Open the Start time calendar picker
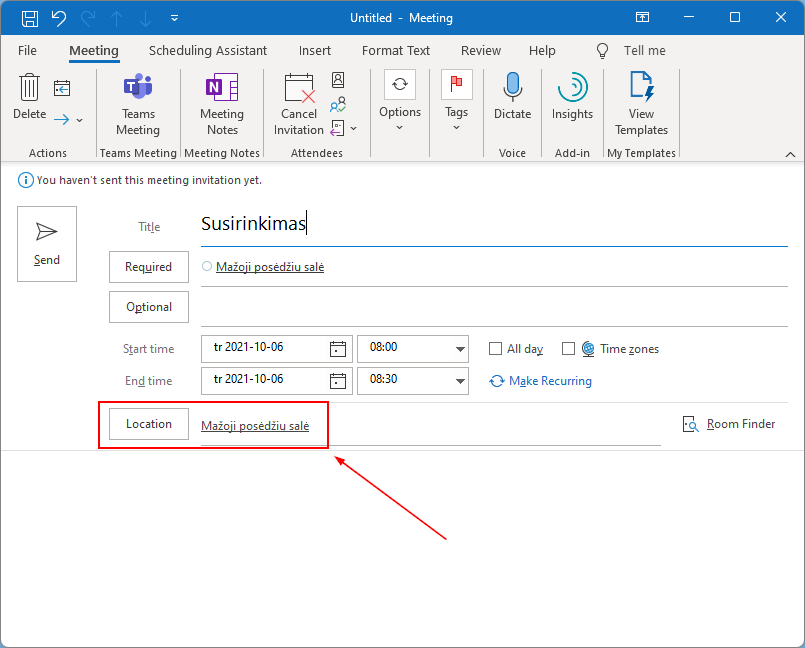This screenshot has width=805, height=648. (338, 349)
